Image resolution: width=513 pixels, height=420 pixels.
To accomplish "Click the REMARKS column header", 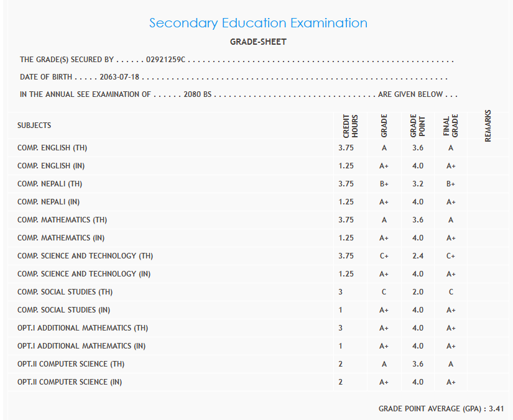I will [x=488, y=126].
